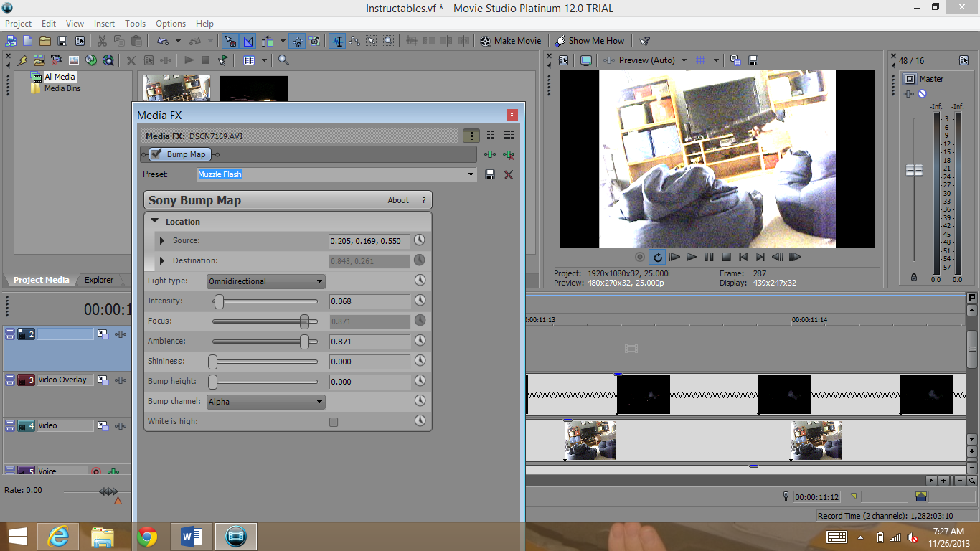The image size is (980, 551).
Task: Open the Light type dropdown
Action: click(x=266, y=281)
